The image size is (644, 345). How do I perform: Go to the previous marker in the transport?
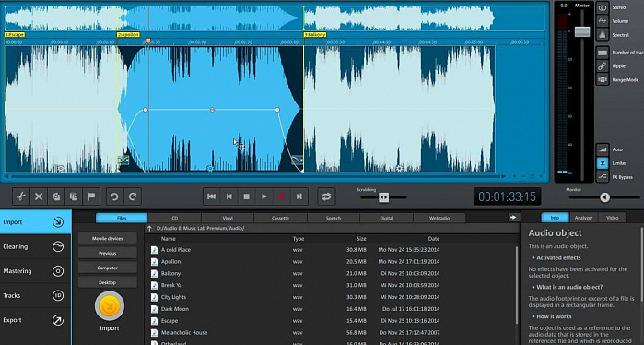tap(229, 196)
